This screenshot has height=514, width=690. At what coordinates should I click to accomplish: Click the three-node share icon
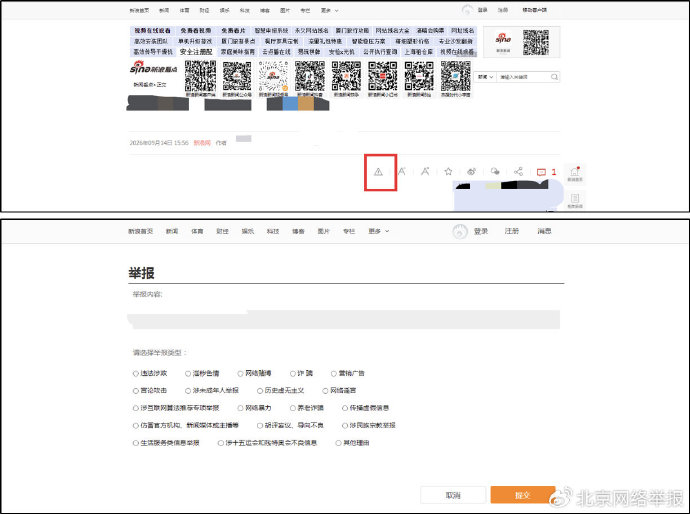(518, 172)
